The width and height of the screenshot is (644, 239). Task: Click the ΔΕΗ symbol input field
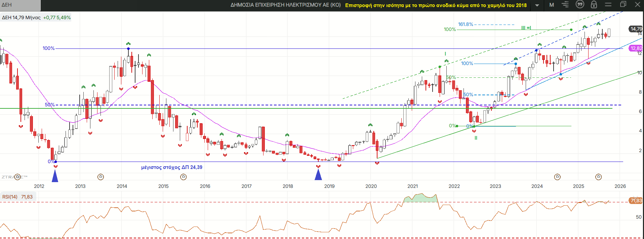[20, 5]
